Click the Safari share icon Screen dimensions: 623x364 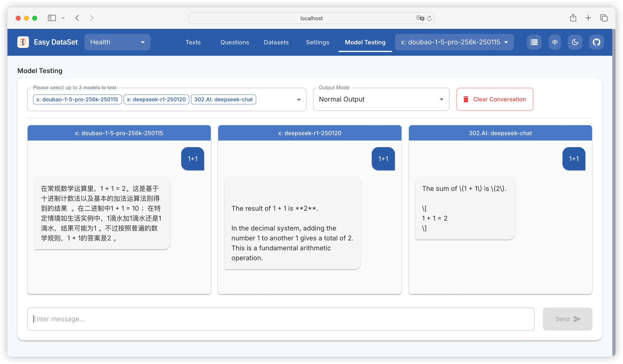coord(573,18)
